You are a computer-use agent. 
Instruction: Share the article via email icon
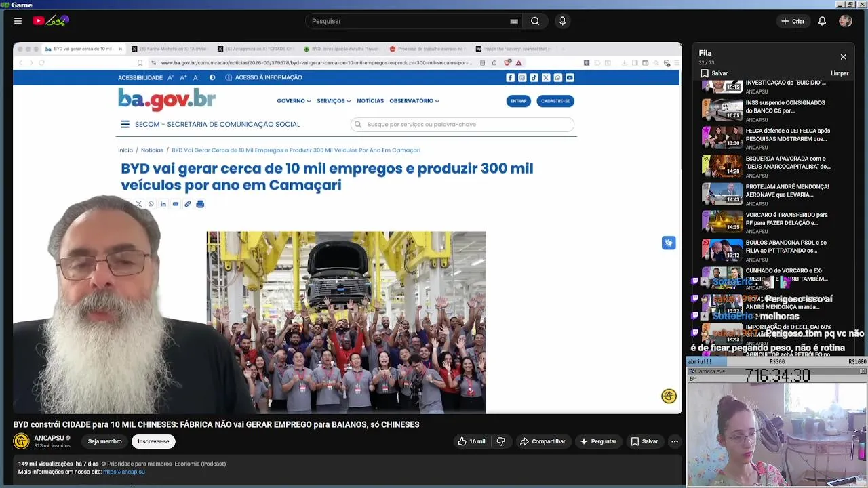pyautogui.click(x=175, y=204)
